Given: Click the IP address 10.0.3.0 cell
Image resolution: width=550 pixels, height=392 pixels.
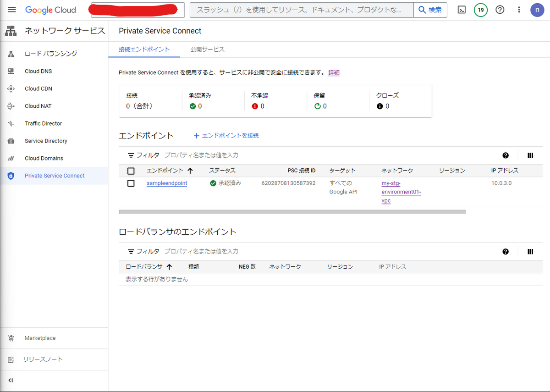Looking at the screenshot, I should pos(501,183).
